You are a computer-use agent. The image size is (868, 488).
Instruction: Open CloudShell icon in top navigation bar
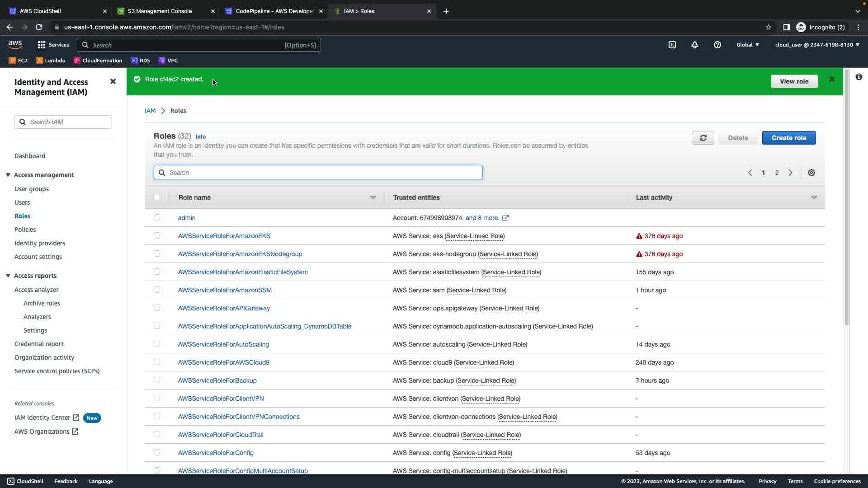[x=672, y=45]
